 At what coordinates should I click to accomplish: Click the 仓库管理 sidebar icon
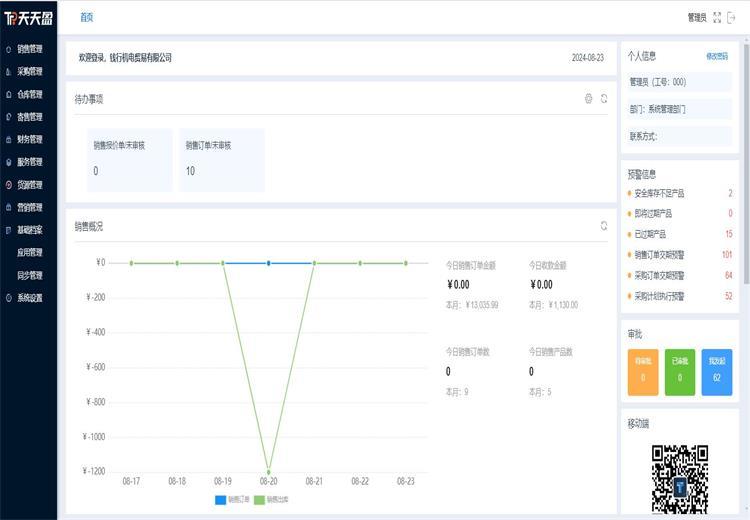9,95
